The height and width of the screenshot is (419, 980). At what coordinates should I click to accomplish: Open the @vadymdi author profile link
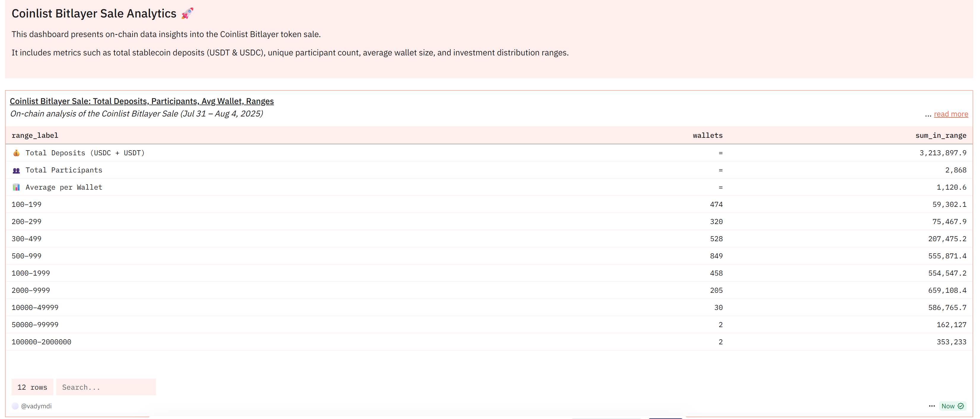pos(36,406)
